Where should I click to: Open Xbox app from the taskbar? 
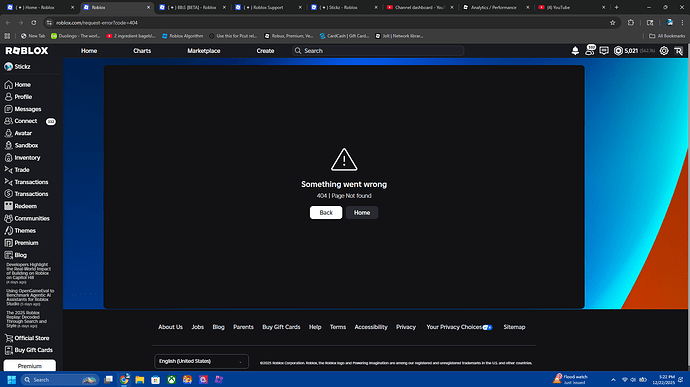click(171, 380)
